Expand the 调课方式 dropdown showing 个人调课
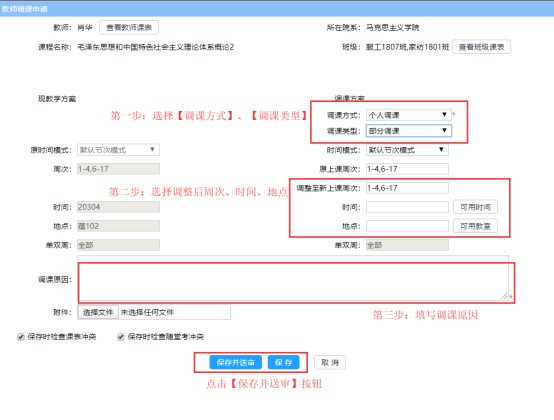The height and width of the screenshot is (420, 554). pos(408,115)
